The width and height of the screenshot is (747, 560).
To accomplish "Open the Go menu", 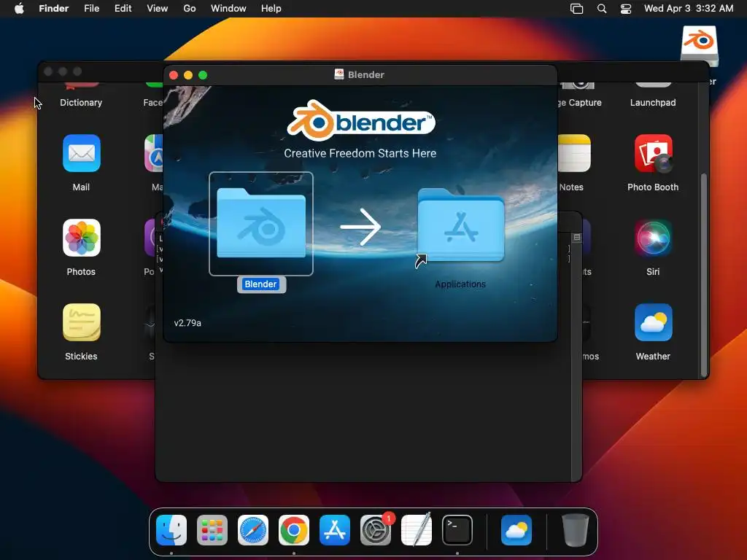I will click(190, 9).
